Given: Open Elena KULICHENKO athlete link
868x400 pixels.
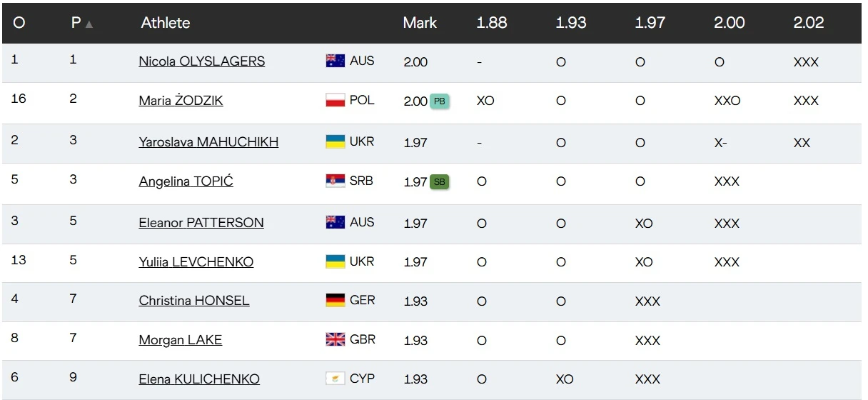Looking at the screenshot, I should (199, 379).
